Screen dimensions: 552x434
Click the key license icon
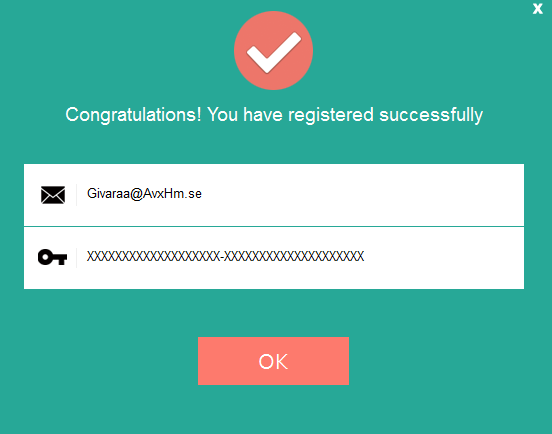(x=52, y=257)
